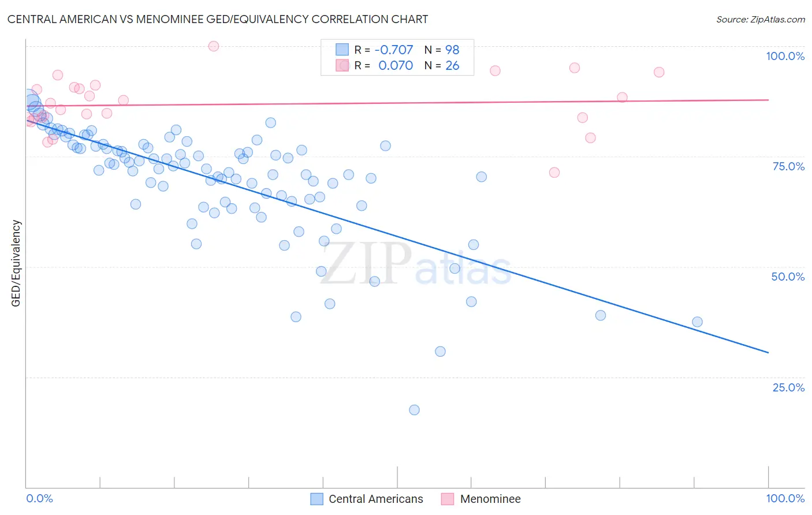812x515 pixels.
Task: Click the 100.0% y-axis label
Action: point(785,56)
